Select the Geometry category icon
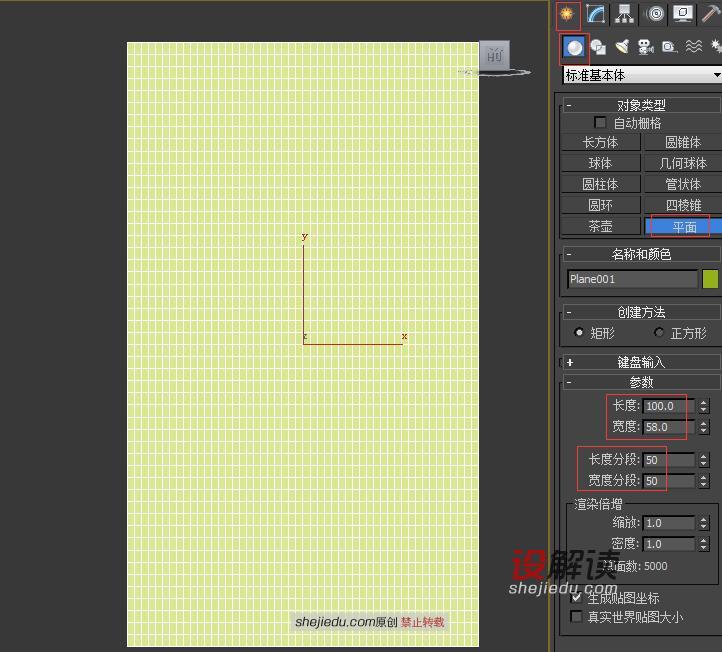This screenshot has width=722, height=652. tap(574, 47)
